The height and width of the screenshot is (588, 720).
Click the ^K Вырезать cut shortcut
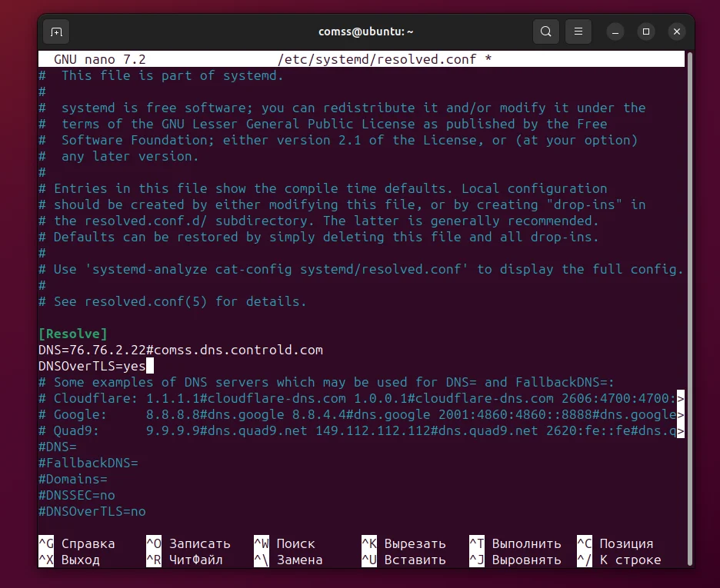pyautogui.click(x=403, y=543)
